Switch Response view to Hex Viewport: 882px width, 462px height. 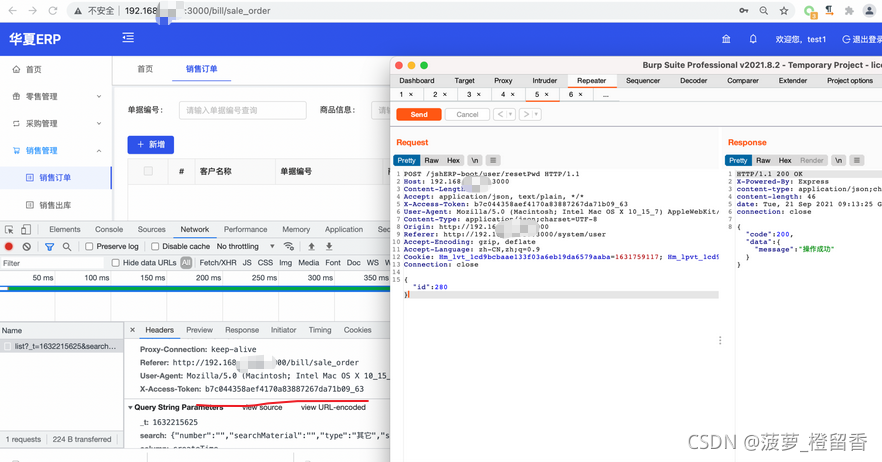(x=785, y=160)
